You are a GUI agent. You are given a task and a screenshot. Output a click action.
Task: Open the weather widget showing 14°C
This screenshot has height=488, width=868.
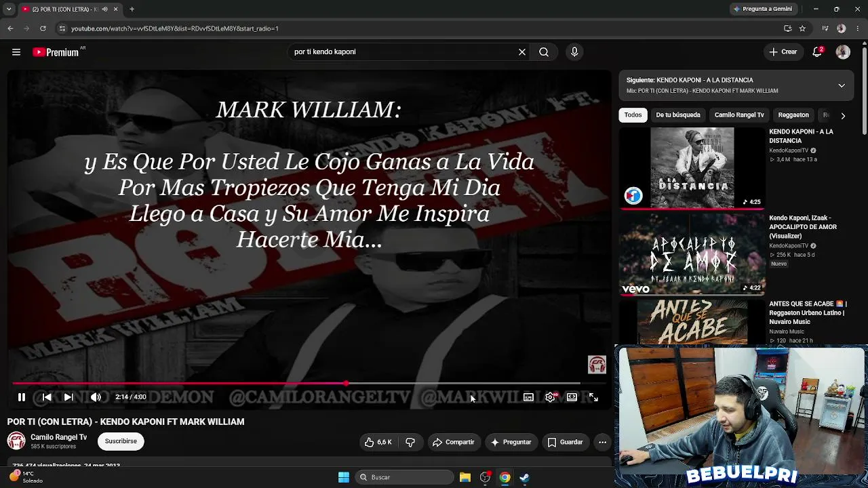click(x=26, y=477)
